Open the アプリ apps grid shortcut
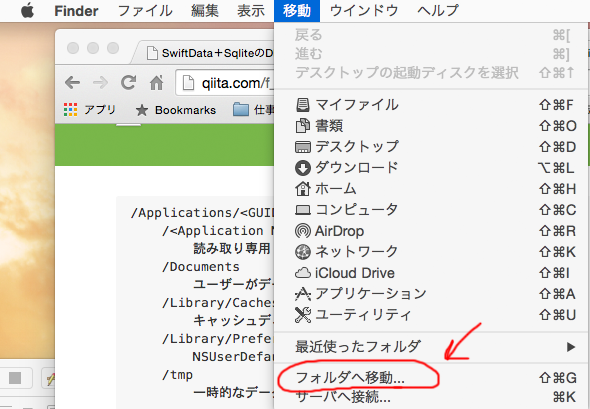The height and width of the screenshot is (409, 590). (90, 110)
